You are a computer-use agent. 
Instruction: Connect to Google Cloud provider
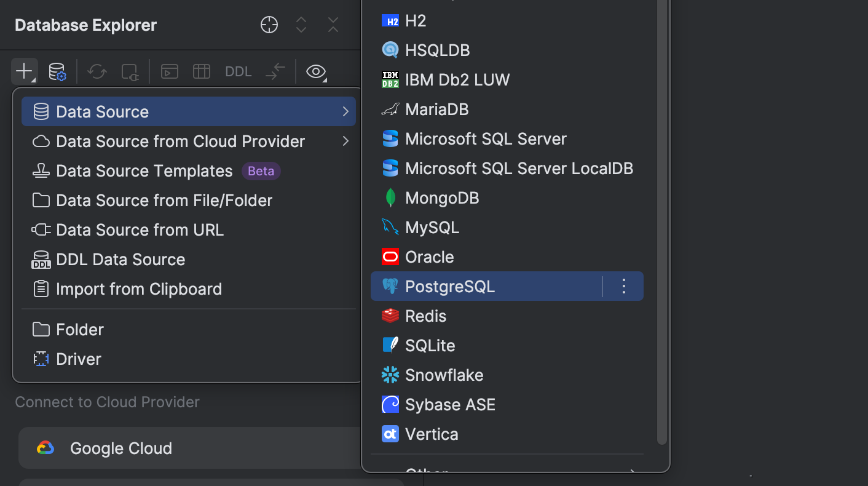191,448
